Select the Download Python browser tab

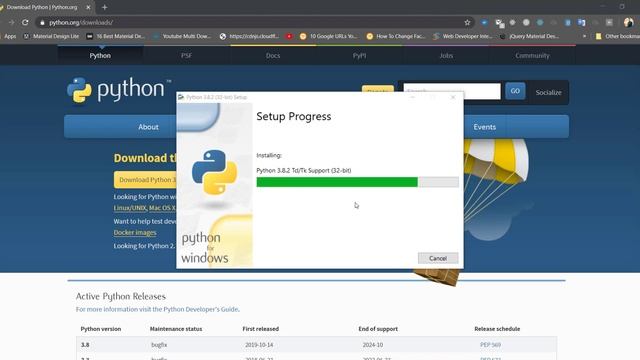coord(46,7)
